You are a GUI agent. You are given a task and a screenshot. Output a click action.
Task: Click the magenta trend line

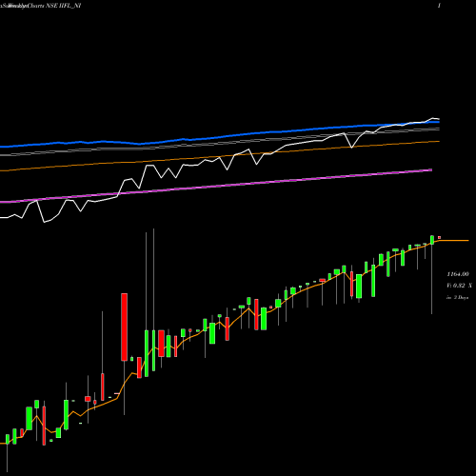pos(216,186)
